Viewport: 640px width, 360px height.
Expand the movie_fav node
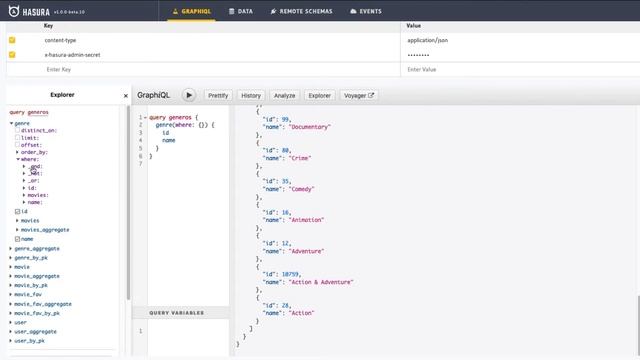[x=11, y=294]
